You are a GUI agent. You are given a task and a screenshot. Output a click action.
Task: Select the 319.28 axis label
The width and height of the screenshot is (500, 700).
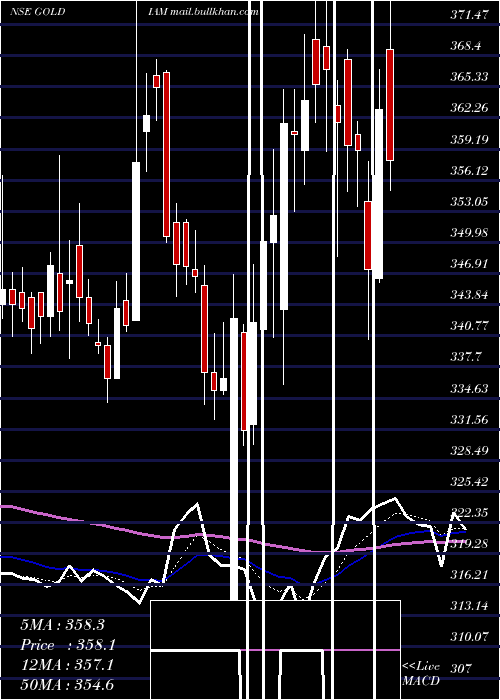469,544
